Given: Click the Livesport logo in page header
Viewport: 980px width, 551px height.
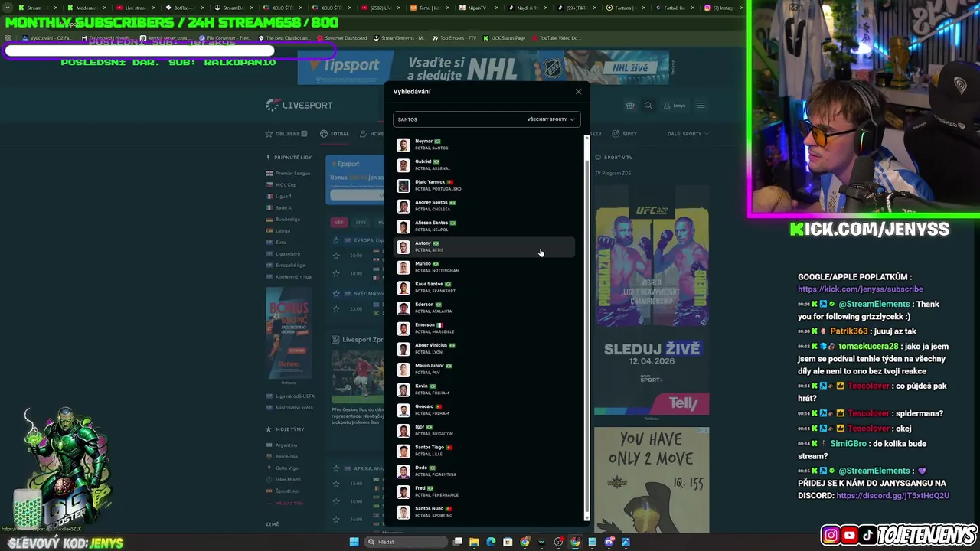Looking at the screenshot, I should coord(299,105).
